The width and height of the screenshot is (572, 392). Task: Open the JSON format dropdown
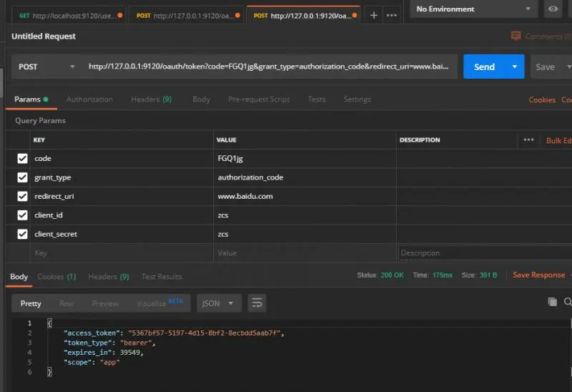coord(219,303)
